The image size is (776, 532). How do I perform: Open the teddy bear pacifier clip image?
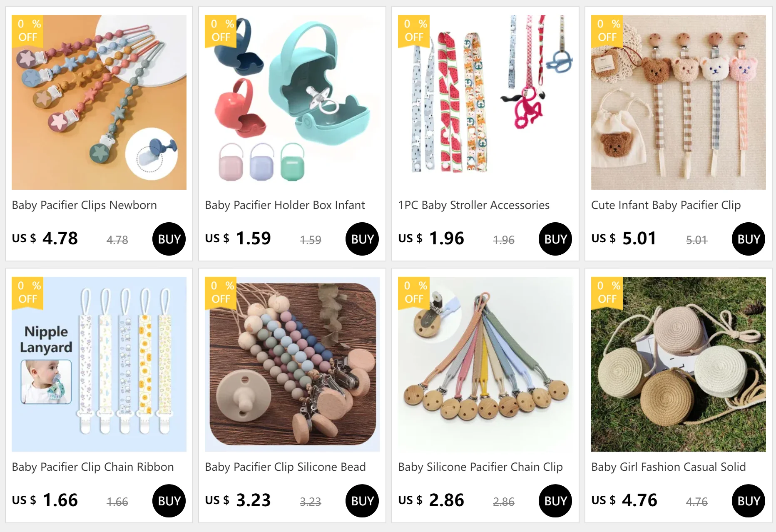(x=679, y=102)
